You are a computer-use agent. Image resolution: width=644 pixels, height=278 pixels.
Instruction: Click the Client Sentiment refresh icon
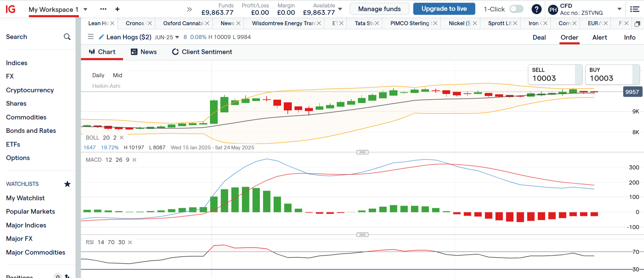(175, 52)
